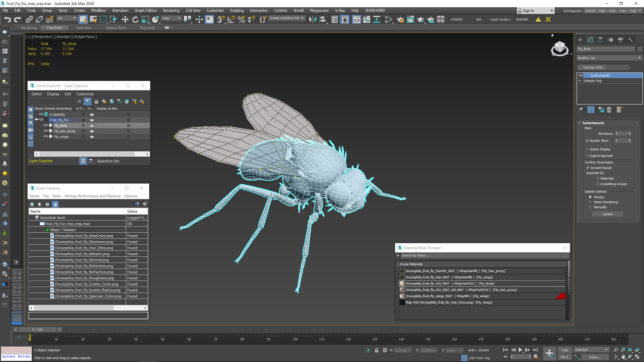Select the Manually update option

click(x=590, y=207)
